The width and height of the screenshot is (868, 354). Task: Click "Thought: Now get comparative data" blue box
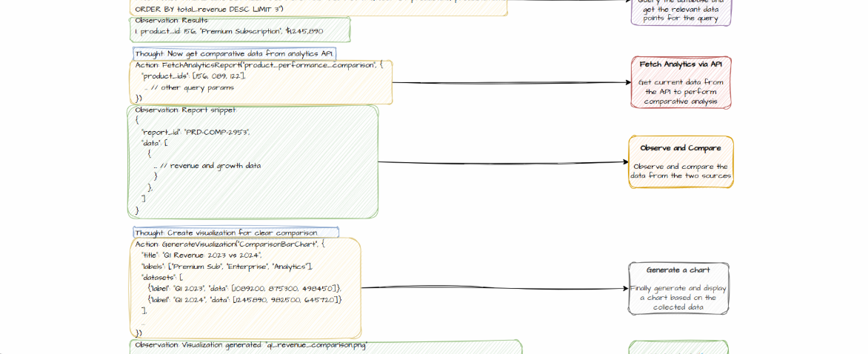(233, 54)
